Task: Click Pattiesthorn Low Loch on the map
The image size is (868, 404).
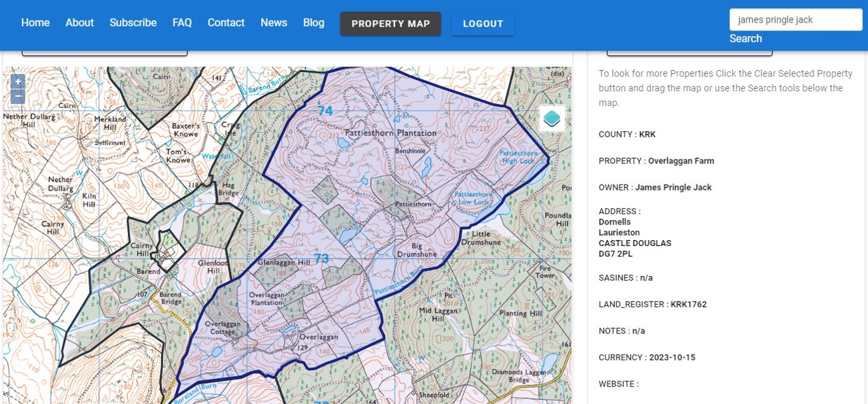Action: tap(472, 197)
